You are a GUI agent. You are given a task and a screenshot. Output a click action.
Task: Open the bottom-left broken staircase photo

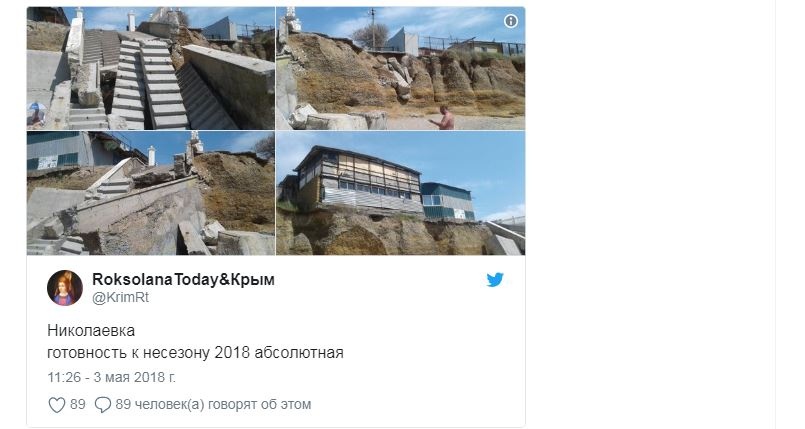click(x=151, y=193)
